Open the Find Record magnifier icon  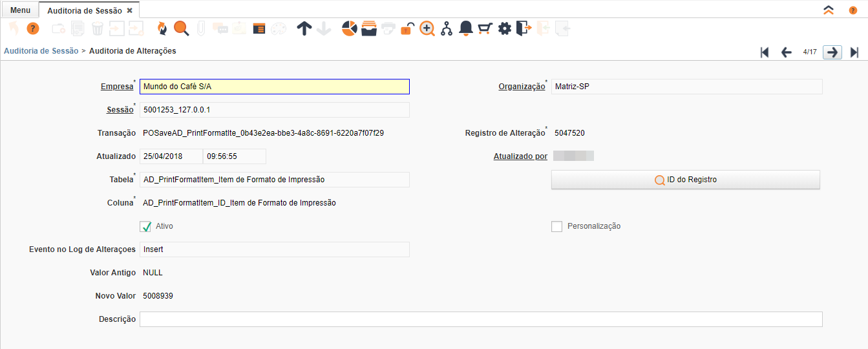pyautogui.click(x=182, y=28)
